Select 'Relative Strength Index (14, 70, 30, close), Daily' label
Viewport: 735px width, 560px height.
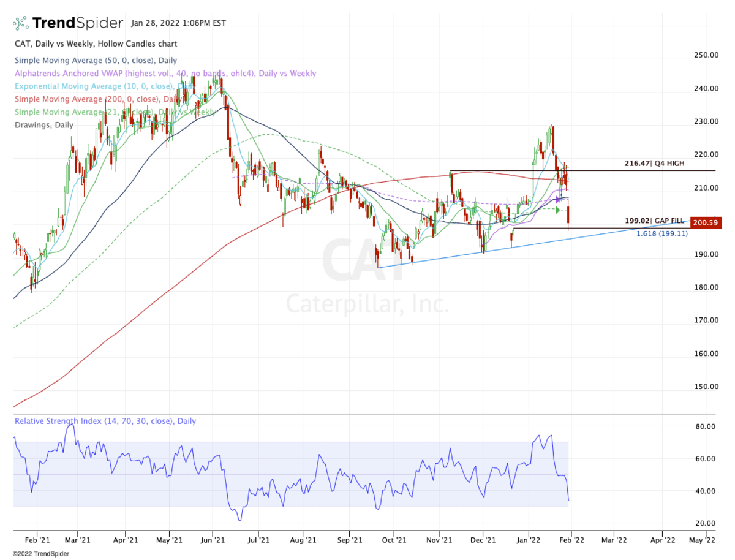coord(105,422)
